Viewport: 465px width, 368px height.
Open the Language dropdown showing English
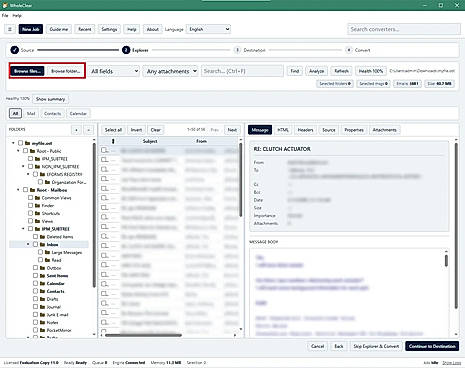click(x=208, y=29)
